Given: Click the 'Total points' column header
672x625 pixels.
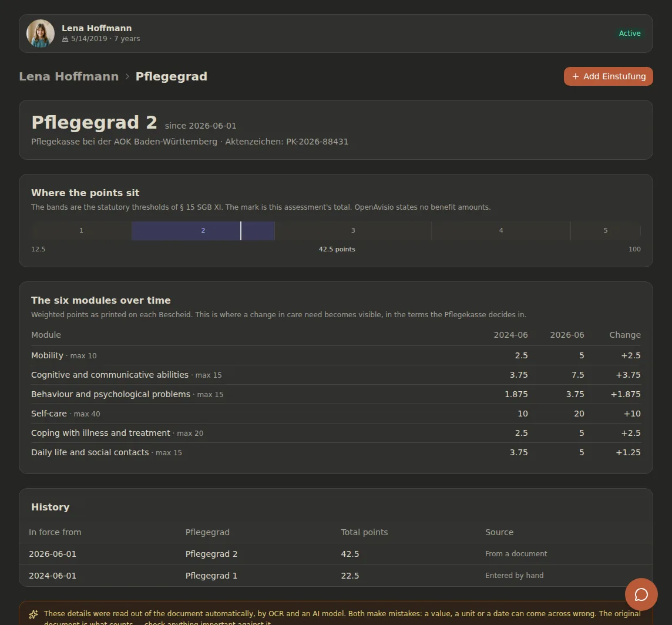Looking at the screenshot, I should [x=364, y=532].
